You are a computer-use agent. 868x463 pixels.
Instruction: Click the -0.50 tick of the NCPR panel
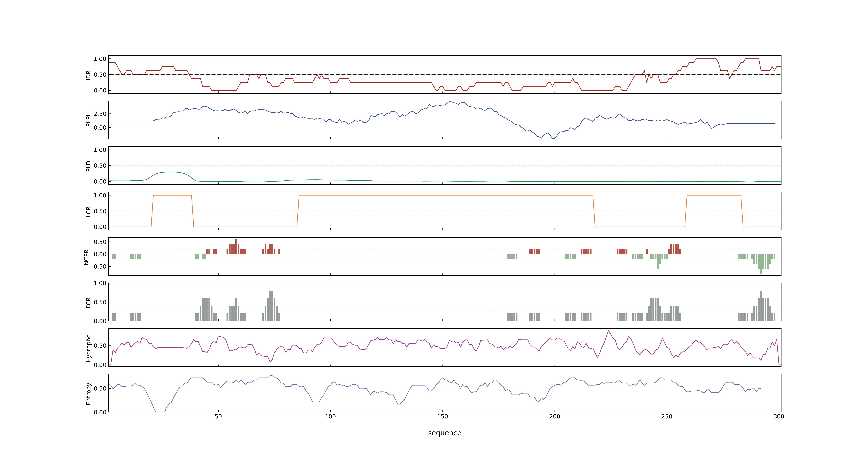tap(99, 267)
